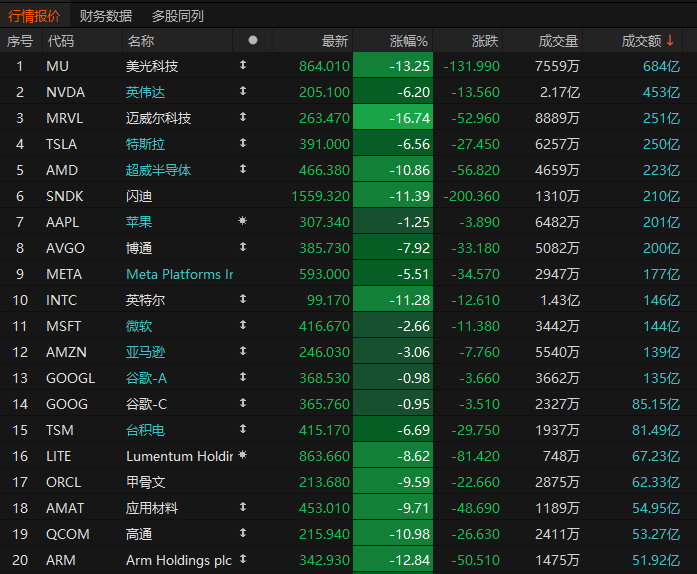Screen dimensions: 697x574
Task: Toggle 成交额 descending sort arrow
Action: (670, 41)
